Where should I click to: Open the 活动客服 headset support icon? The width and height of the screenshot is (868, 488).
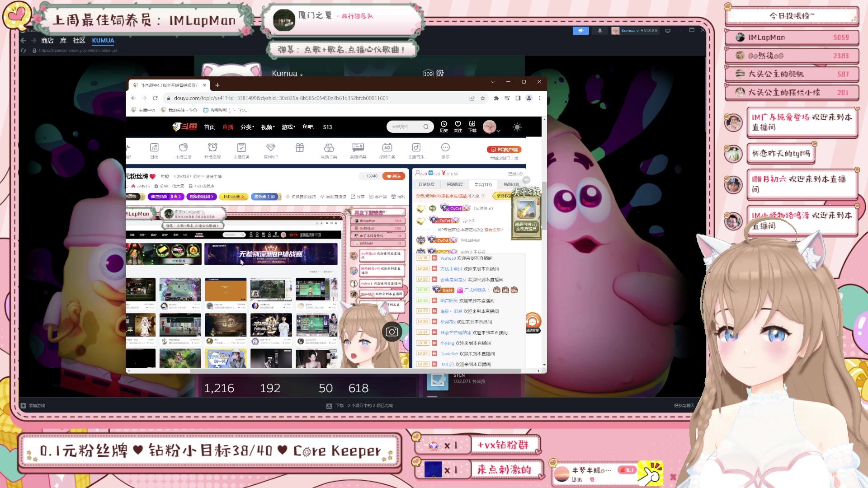(533, 323)
